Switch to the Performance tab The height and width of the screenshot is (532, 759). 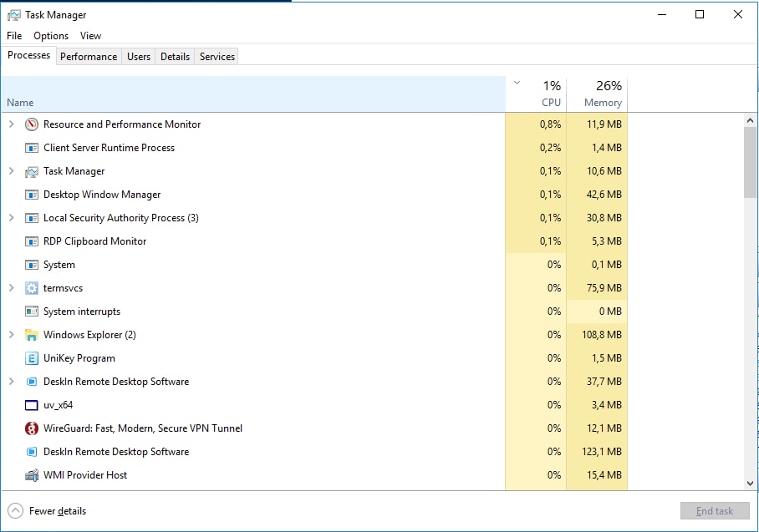(x=89, y=56)
